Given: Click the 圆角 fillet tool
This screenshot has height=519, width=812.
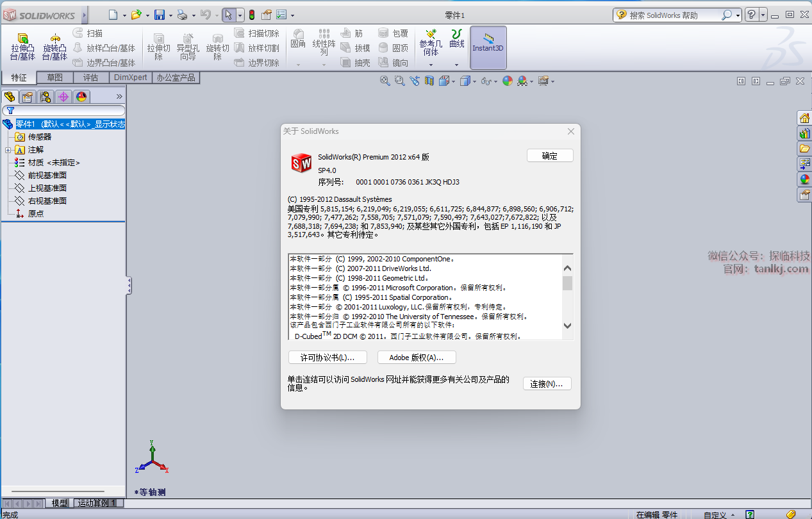Looking at the screenshot, I should (298, 39).
